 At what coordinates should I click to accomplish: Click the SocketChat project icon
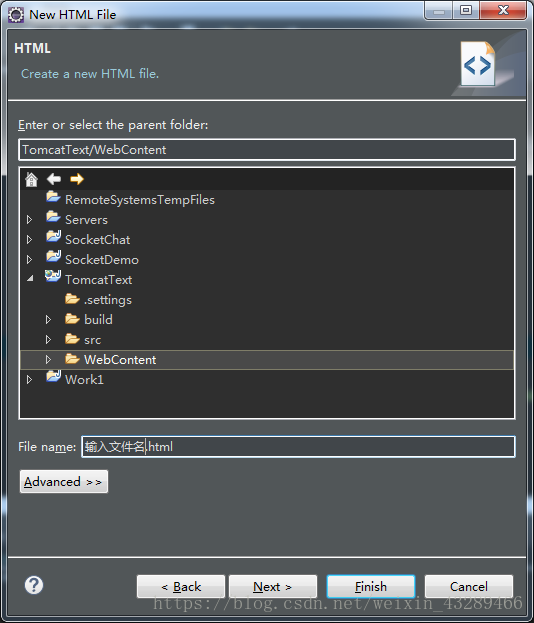[53, 236]
